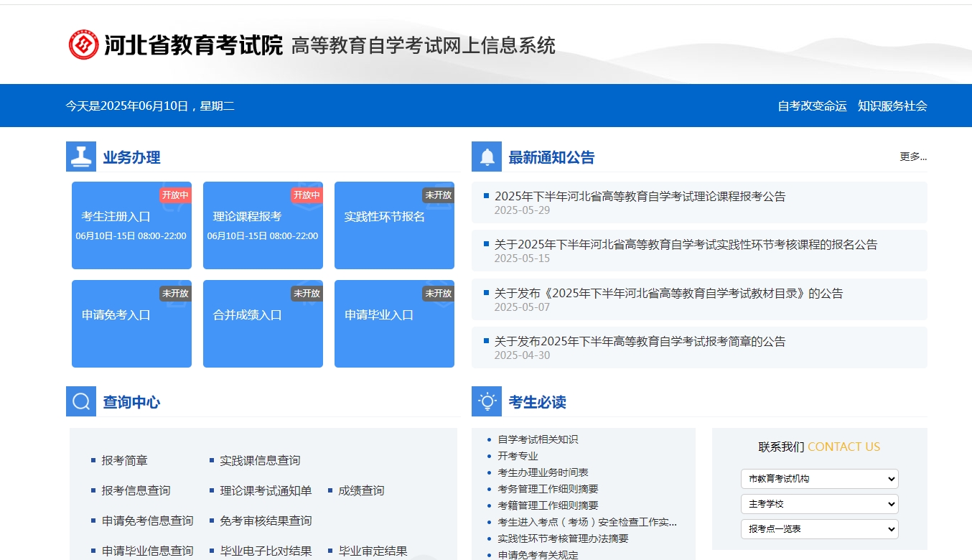Click the stamp icon beside 业务办理
Image resolution: width=972 pixels, height=560 pixels.
point(81,157)
